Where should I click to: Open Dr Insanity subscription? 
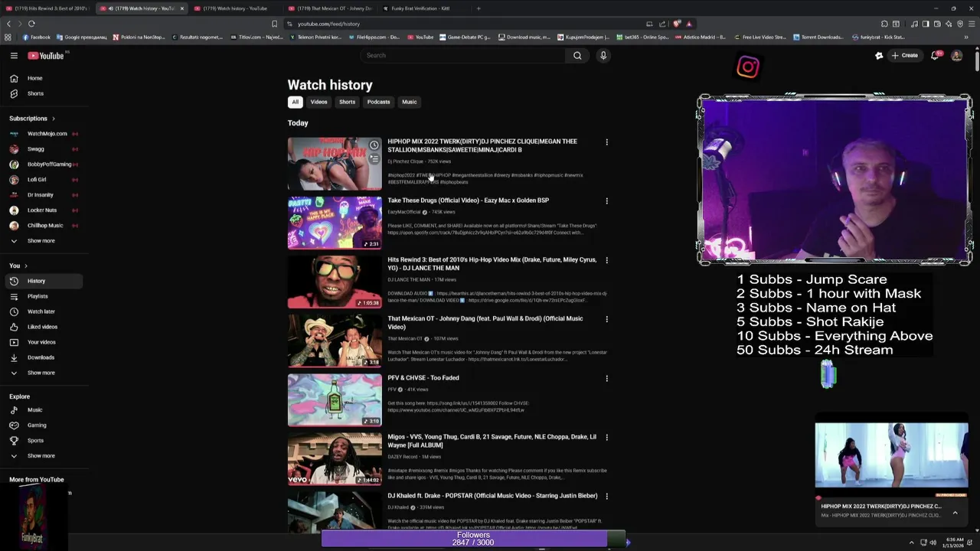coord(42,195)
